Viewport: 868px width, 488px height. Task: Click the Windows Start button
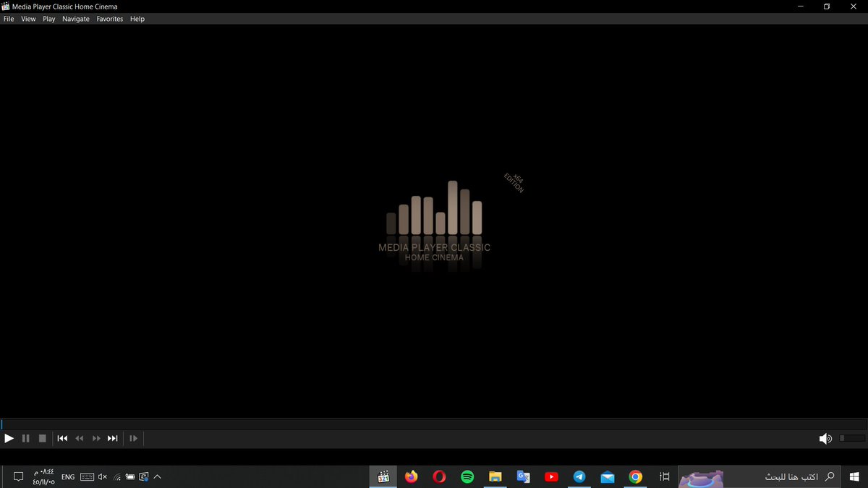tap(854, 476)
